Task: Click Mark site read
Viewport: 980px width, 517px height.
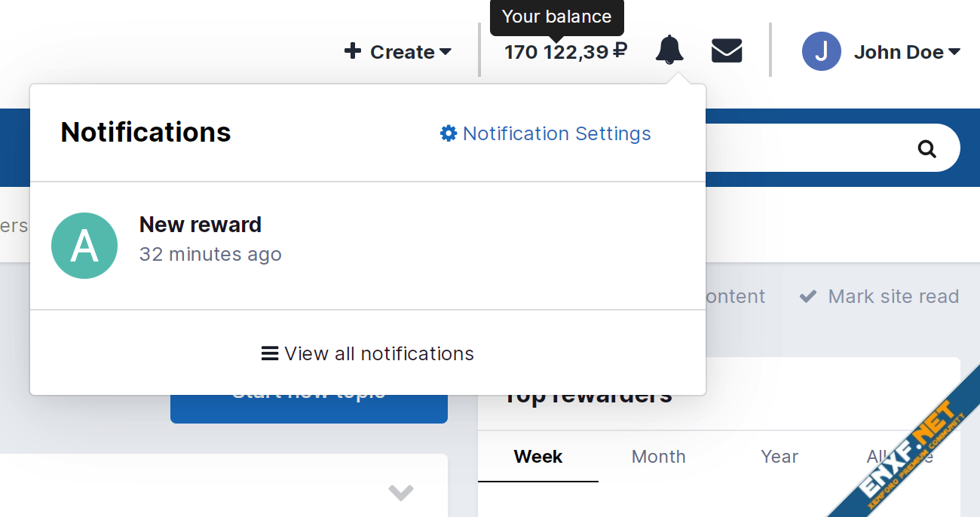Action: tap(893, 296)
